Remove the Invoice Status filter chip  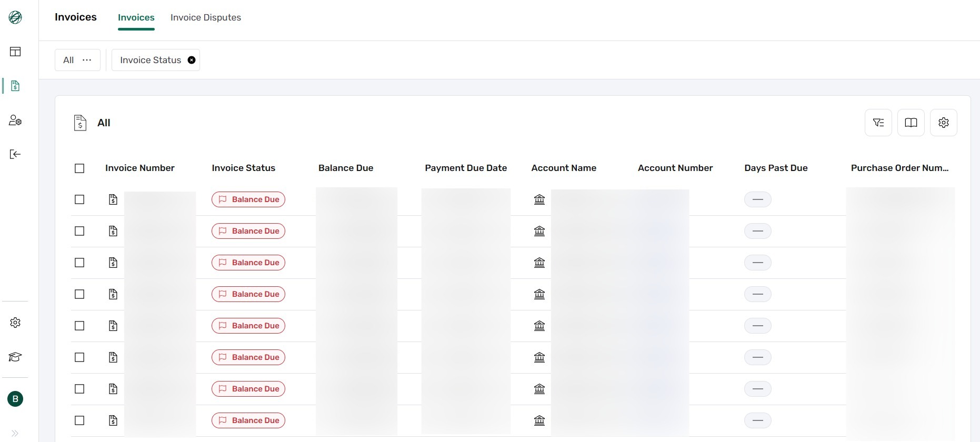192,60
